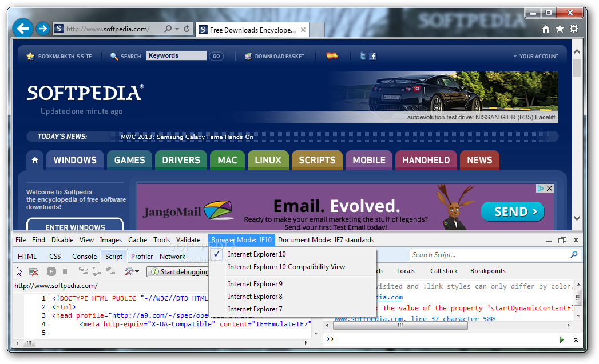
Task: Open the IE Tools gear icon
Action: click(x=574, y=29)
